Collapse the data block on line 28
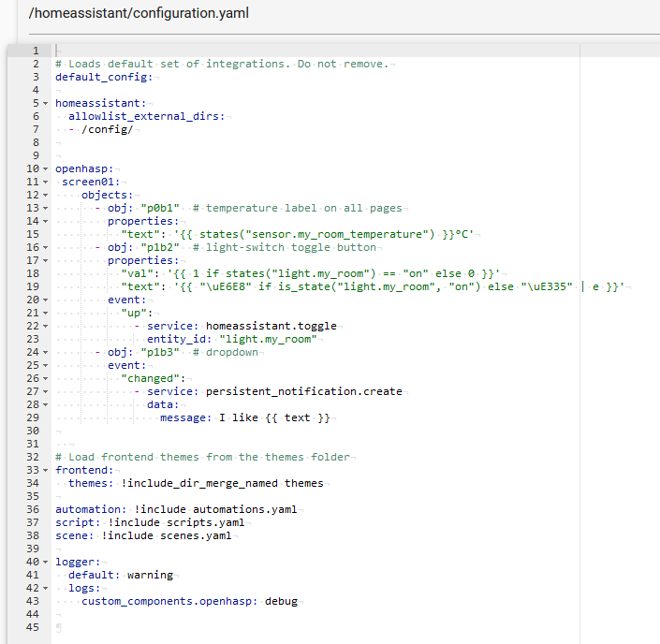Image resolution: width=660 pixels, height=644 pixels. point(45,404)
